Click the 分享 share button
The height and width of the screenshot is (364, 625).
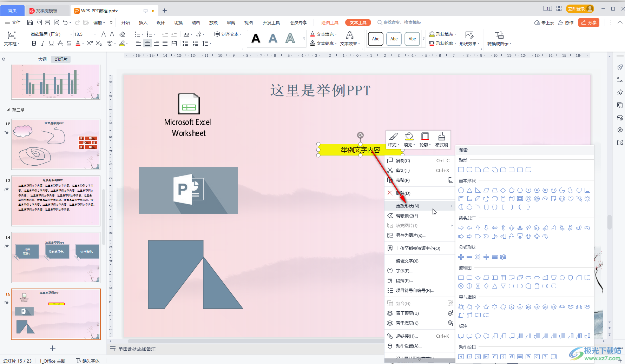click(x=589, y=22)
